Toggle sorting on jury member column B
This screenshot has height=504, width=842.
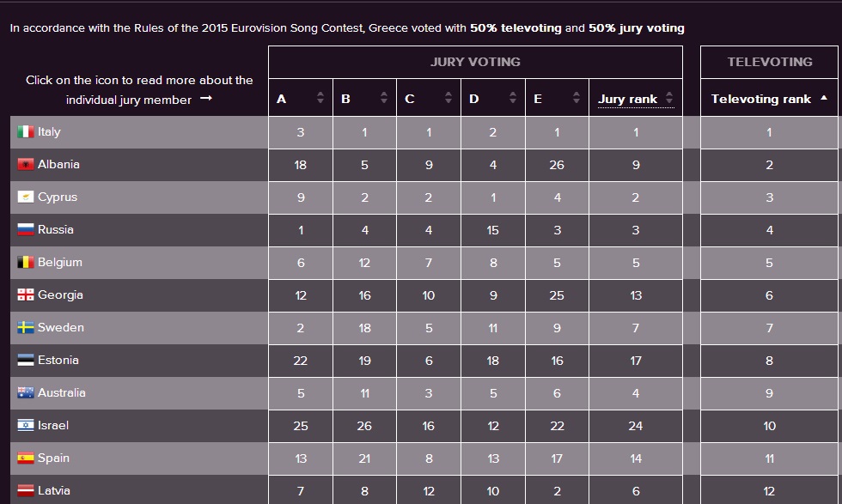click(x=381, y=97)
